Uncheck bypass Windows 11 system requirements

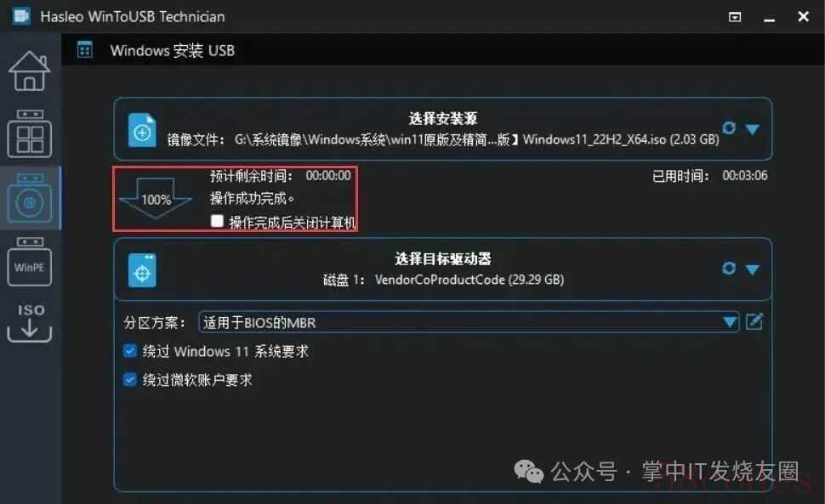tap(129, 350)
